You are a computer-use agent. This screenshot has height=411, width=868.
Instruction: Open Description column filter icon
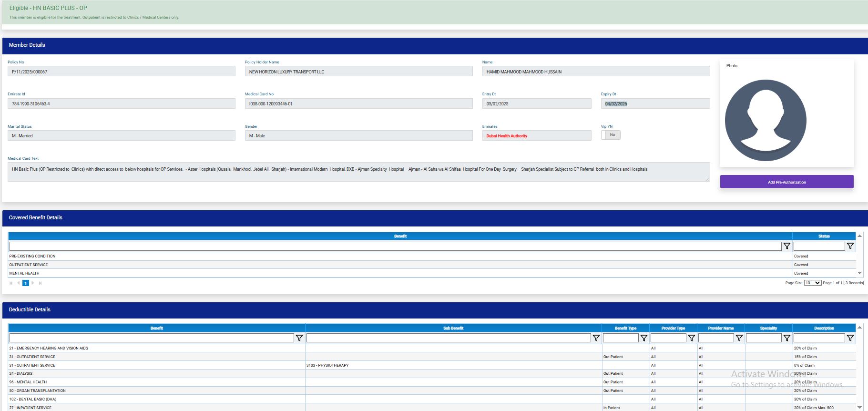pos(850,338)
